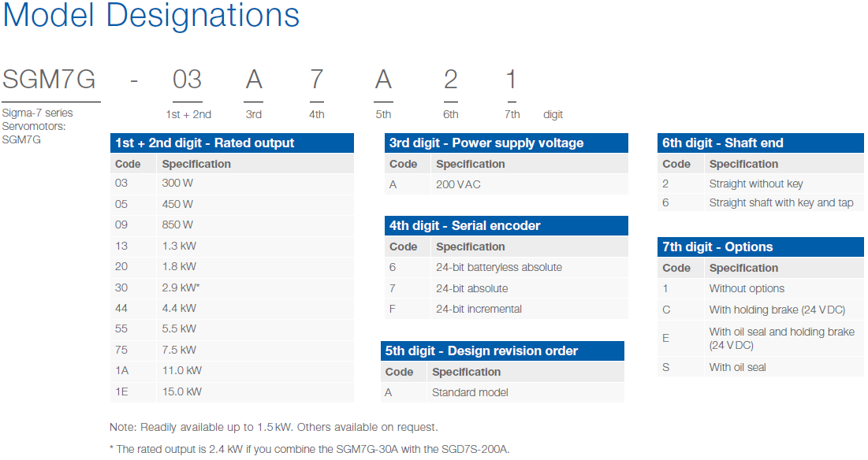868x460 pixels.
Task: Click the 3rd digit Power supply voltage header
Action: 506,143
